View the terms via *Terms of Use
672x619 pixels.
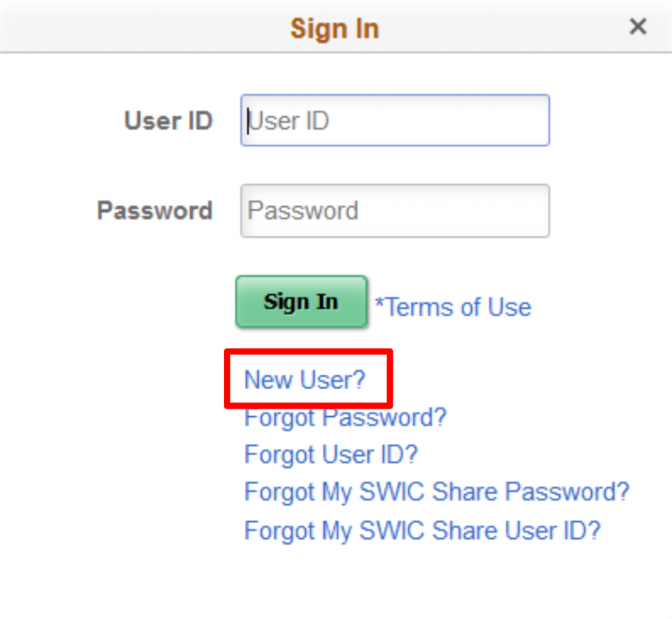coord(453,307)
